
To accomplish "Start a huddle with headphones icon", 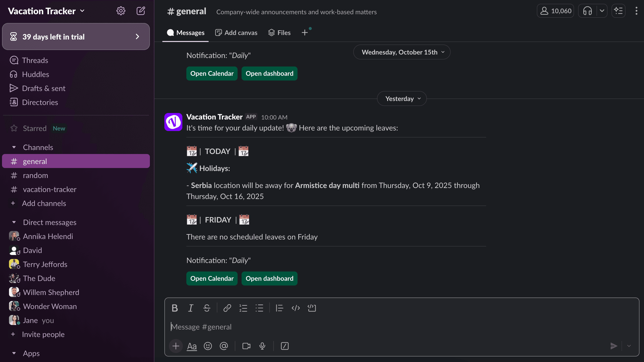I will (x=587, y=11).
